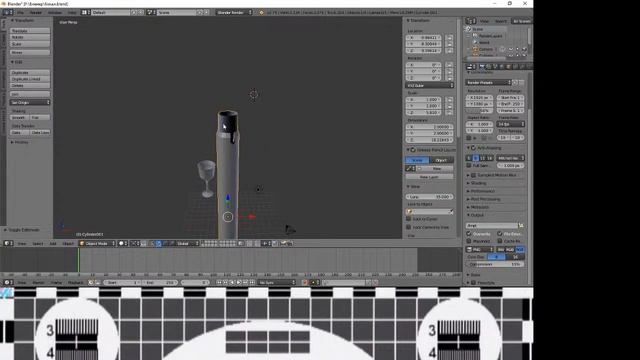
Task: Open the XYZ Euler rotation mode dropdown
Action: coord(429,86)
